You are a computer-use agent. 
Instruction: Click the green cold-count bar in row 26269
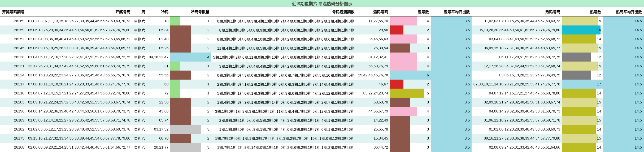175,21
